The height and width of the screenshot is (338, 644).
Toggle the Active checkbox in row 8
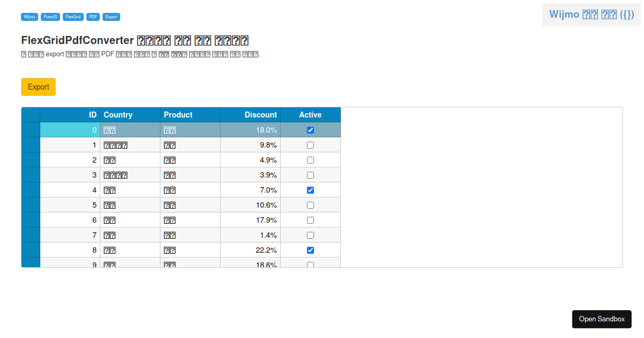(310, 250)
